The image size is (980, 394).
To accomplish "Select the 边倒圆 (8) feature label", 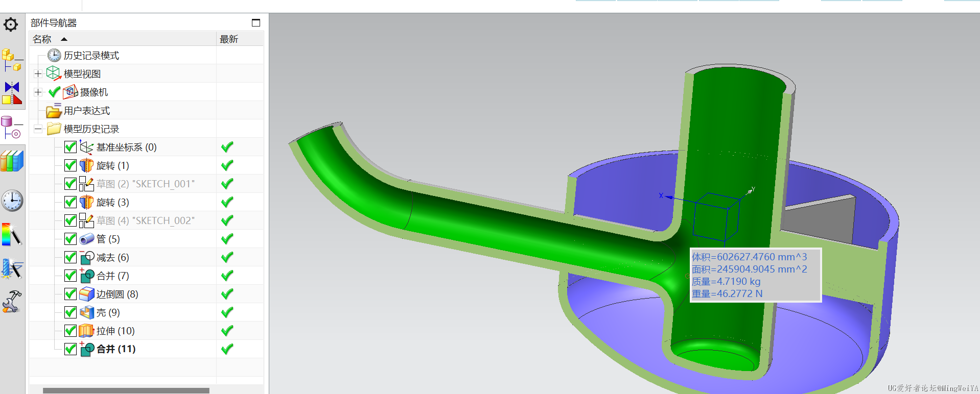I will click(118, 294).
